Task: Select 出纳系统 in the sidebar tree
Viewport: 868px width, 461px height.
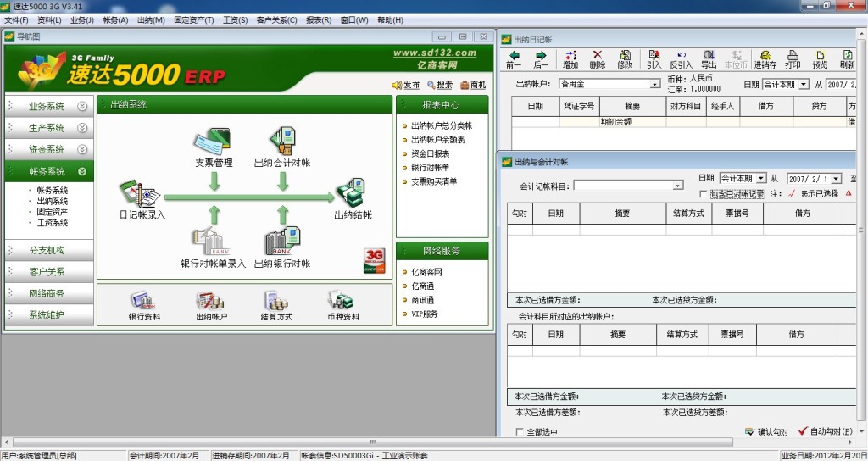Action: pos(52,201)
